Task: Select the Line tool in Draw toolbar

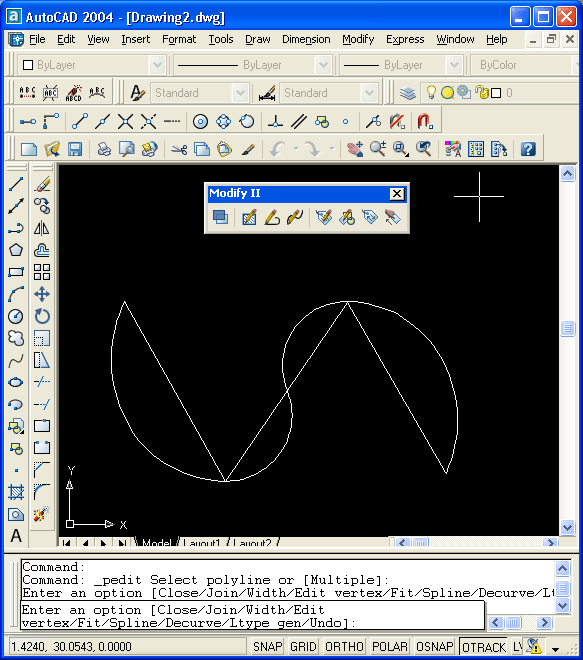Action: click(16, 184)
